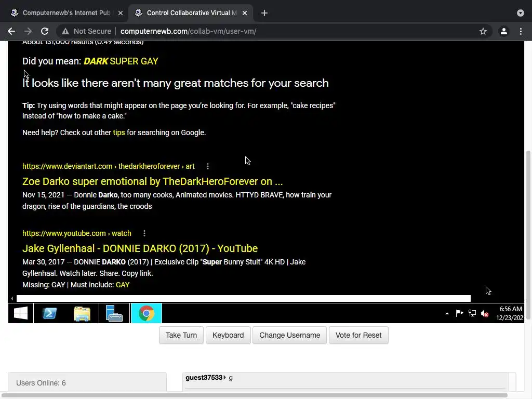Open a new tab with plus button
532x399 pixels.
point(264,13)
